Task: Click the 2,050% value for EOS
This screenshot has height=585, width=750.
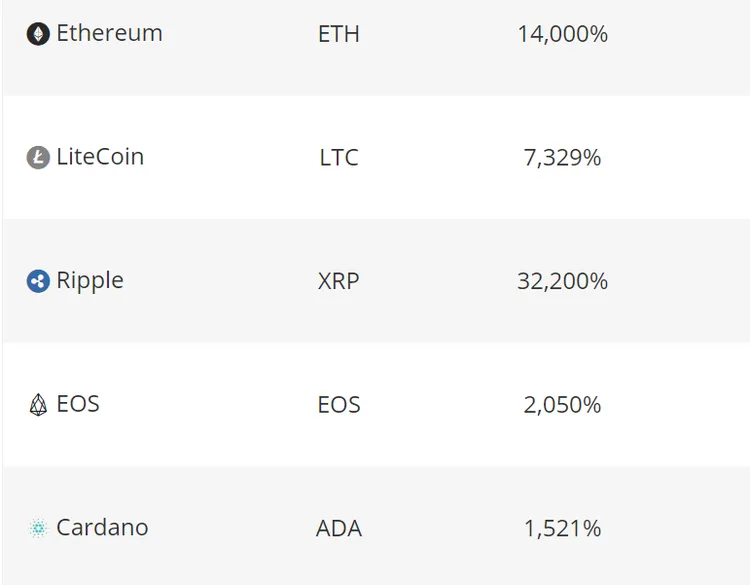Action: [562, 405]
